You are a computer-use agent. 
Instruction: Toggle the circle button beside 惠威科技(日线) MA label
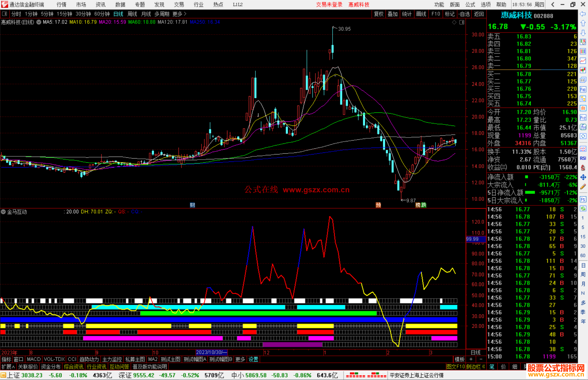[x=39, y=22]
